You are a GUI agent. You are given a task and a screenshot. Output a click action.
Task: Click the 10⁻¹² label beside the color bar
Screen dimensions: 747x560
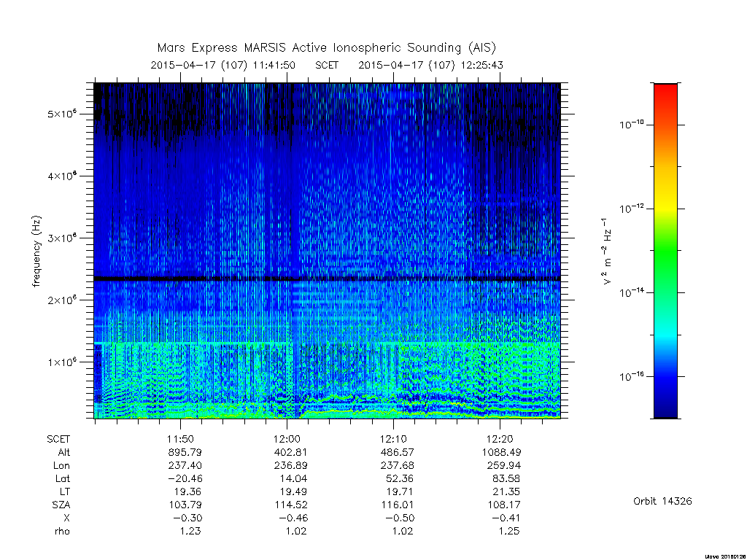[631, 209]
